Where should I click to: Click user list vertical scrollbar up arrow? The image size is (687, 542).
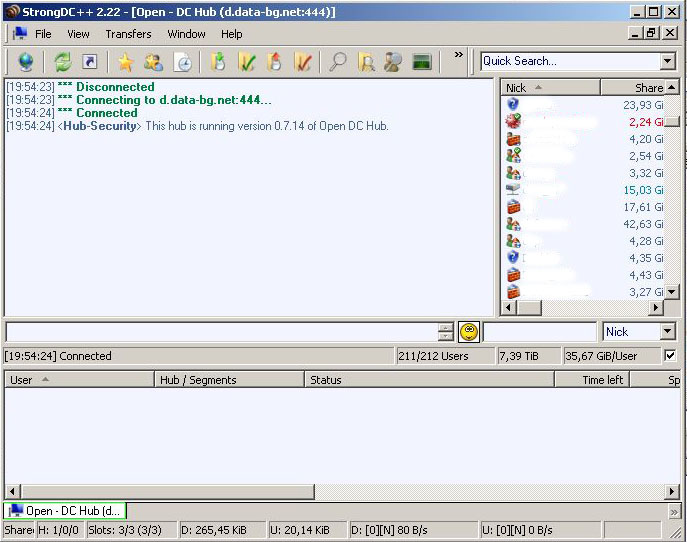tap(672, 88)
